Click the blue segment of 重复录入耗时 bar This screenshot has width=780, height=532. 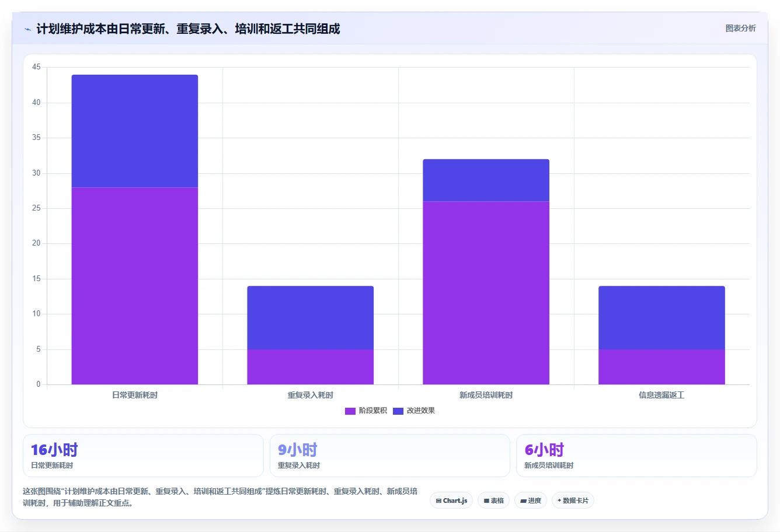311,318
